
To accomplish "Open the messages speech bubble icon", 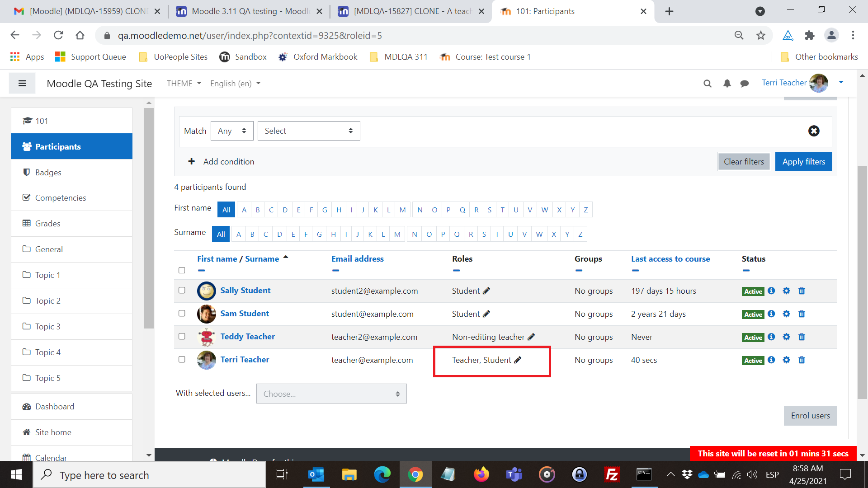I will 745,83.
